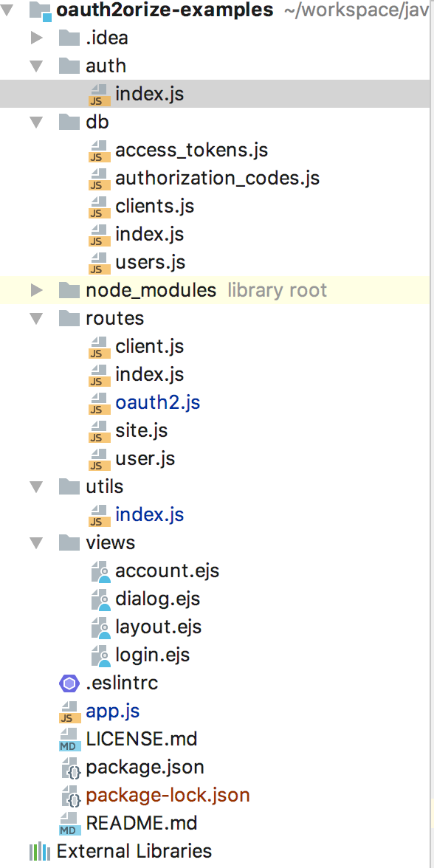Click the package.json JSON file icon
The width and height of the screenshot is (434, 868).
[x=69, y=767]
